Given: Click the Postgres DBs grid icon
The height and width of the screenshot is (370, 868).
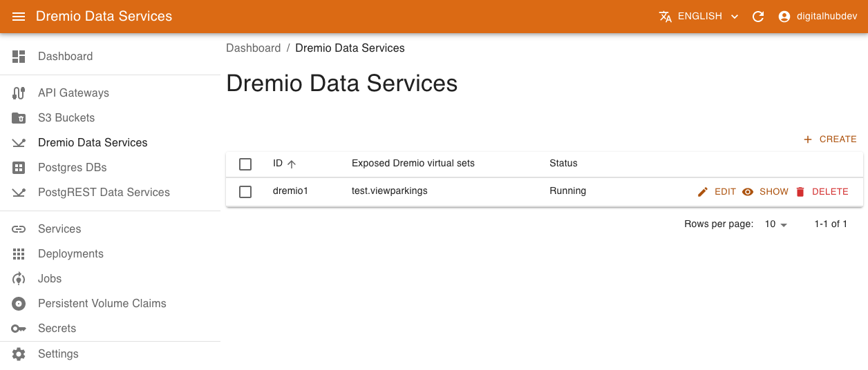Looking at the screenshot, I should 19,168.
